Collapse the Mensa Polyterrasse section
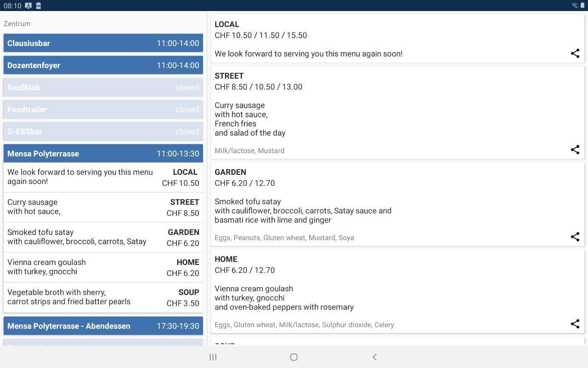Image resolution: width=588 pixels, height=368 pixels. pyautogui.click(x=103, y=154)
